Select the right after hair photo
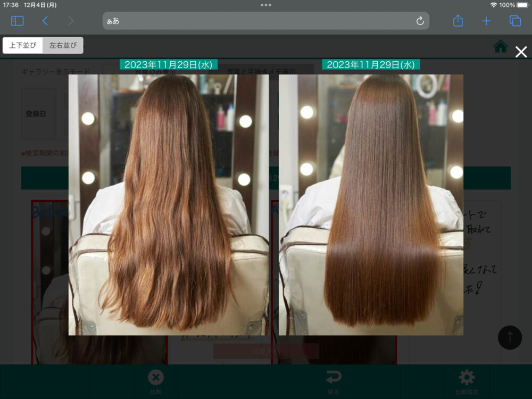Viewport: 532px width, 399px height. [371, 205]
